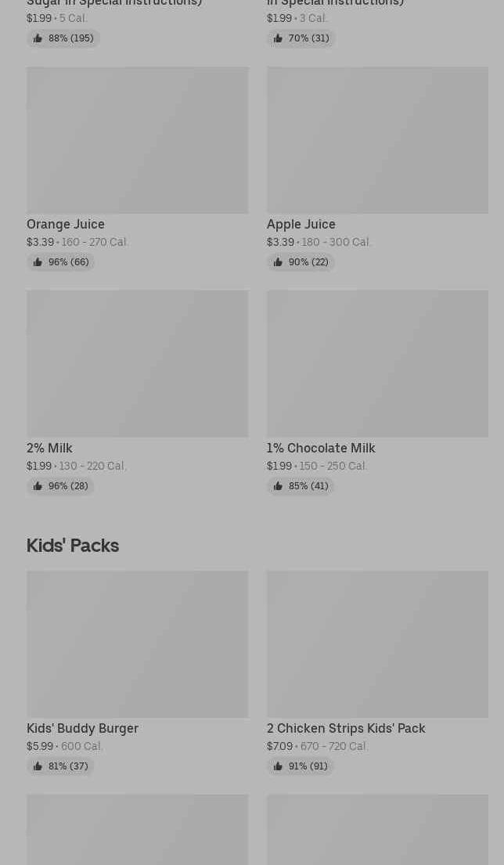Open the Orange Juice item image
The width and height of the screenshot is (504, 865).
coord(137,140)
